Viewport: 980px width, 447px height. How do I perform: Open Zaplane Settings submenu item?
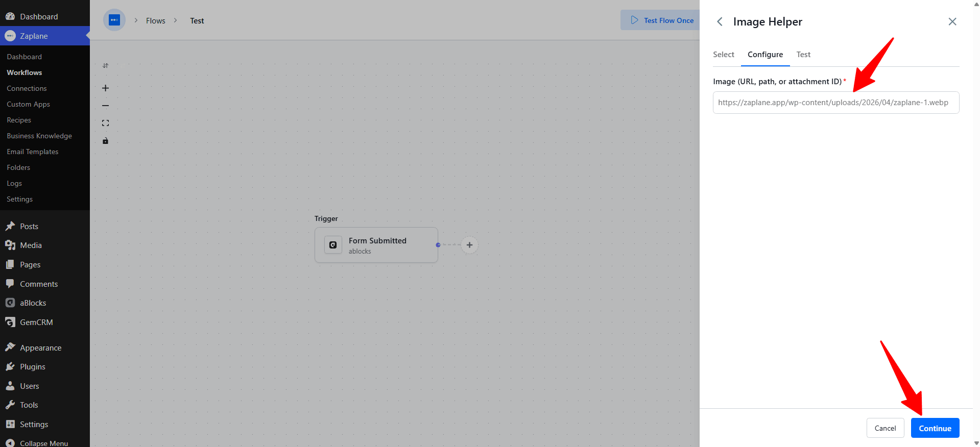coord(19,199)
